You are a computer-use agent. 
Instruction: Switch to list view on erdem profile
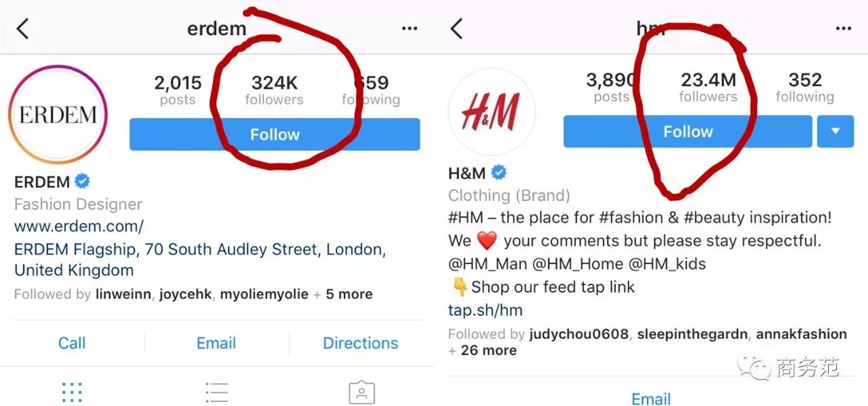coord(217,392)
